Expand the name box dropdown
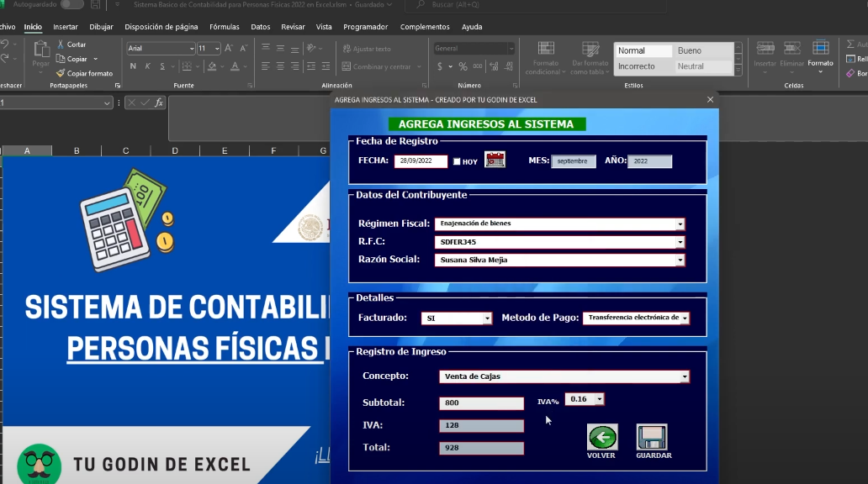 (x=107, y=103)
